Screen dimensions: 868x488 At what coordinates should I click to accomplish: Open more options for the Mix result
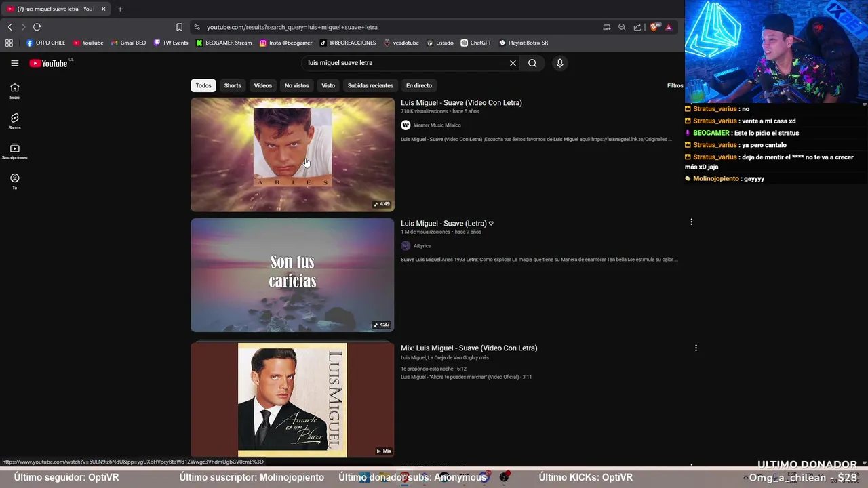[x=695, y=348]
